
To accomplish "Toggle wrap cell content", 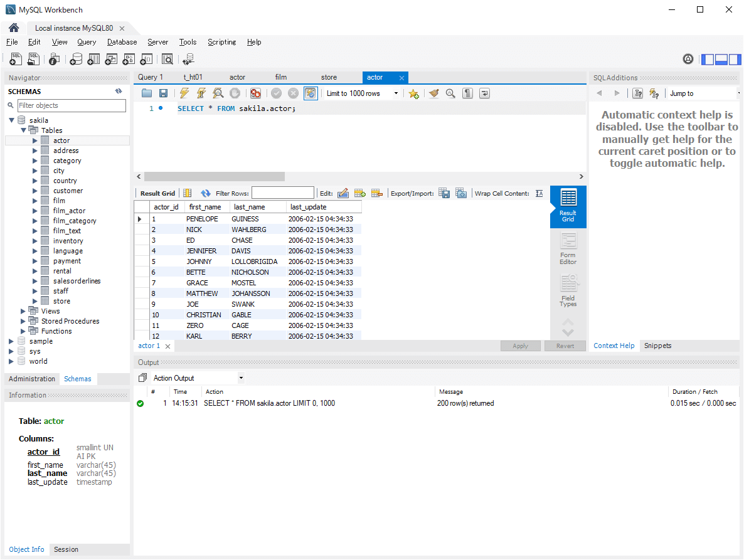I will click(539, 193).
